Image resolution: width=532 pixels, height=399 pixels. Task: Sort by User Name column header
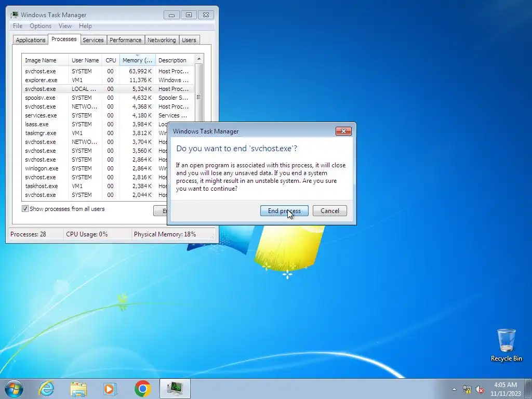(x=86, y=60)
